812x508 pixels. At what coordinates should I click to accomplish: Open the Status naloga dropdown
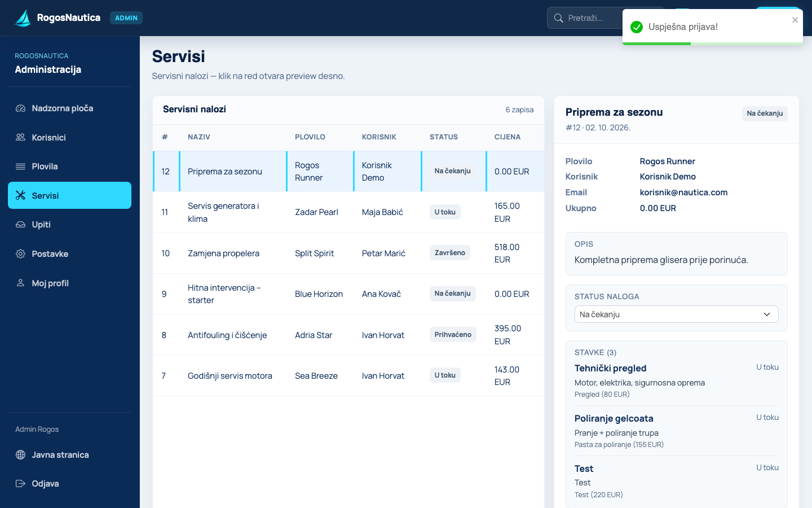[676, 314]
